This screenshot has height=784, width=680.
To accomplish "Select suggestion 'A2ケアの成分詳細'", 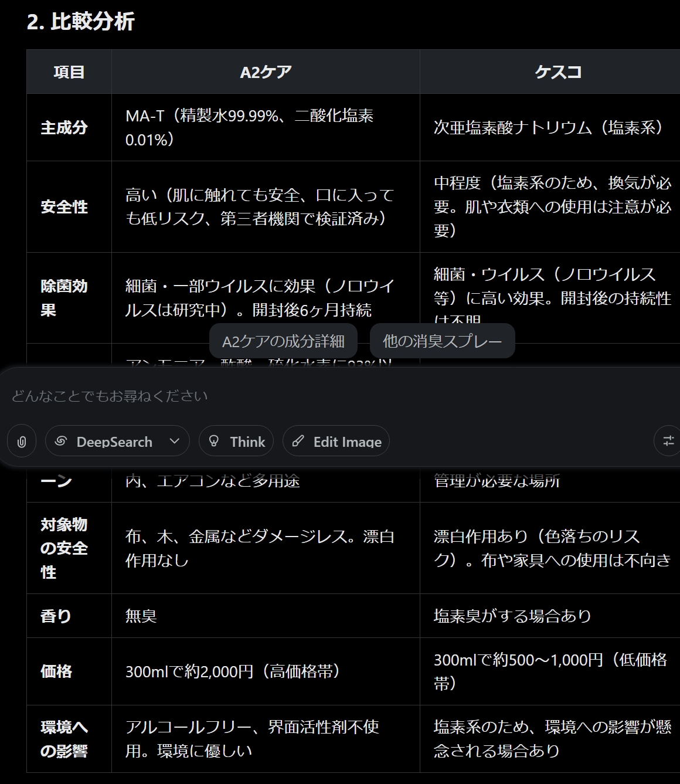I will pyautogui.click(x=283, y=341).
